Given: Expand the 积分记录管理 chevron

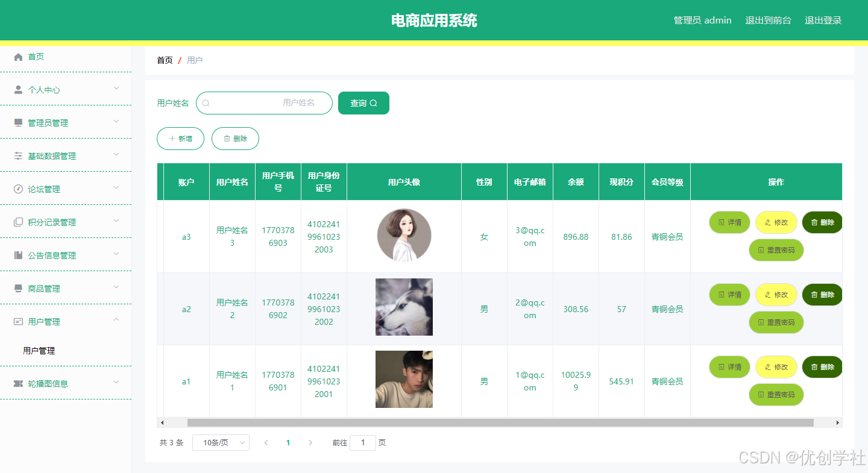Looking at the screenshot, I should click(116, 221).
